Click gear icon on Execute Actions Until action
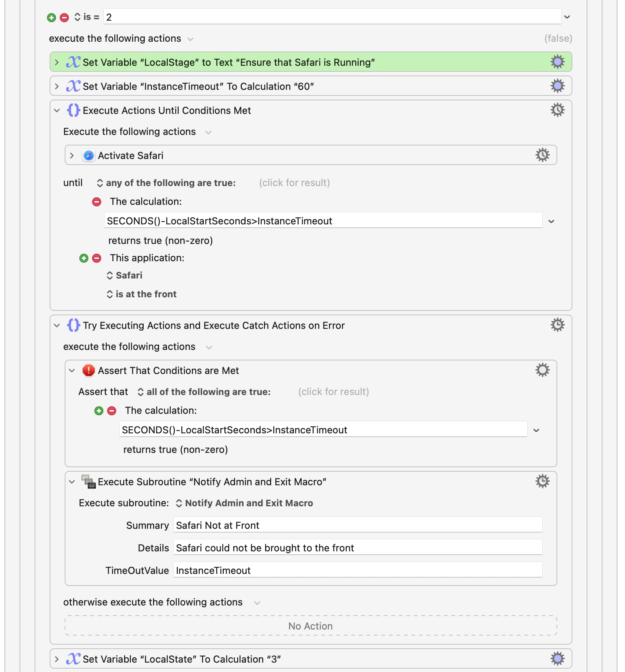This screenshot has width=625, height=672. (557, 110)
